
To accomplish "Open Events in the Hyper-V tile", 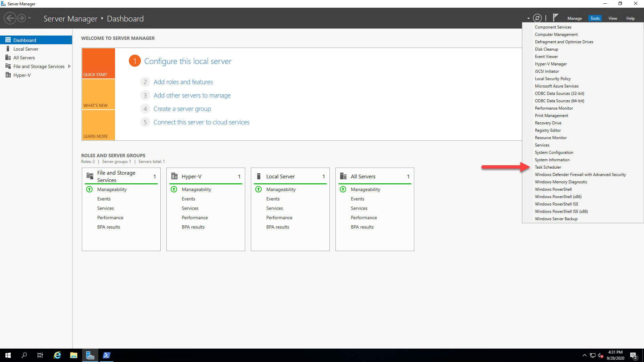I will [189, 199].
